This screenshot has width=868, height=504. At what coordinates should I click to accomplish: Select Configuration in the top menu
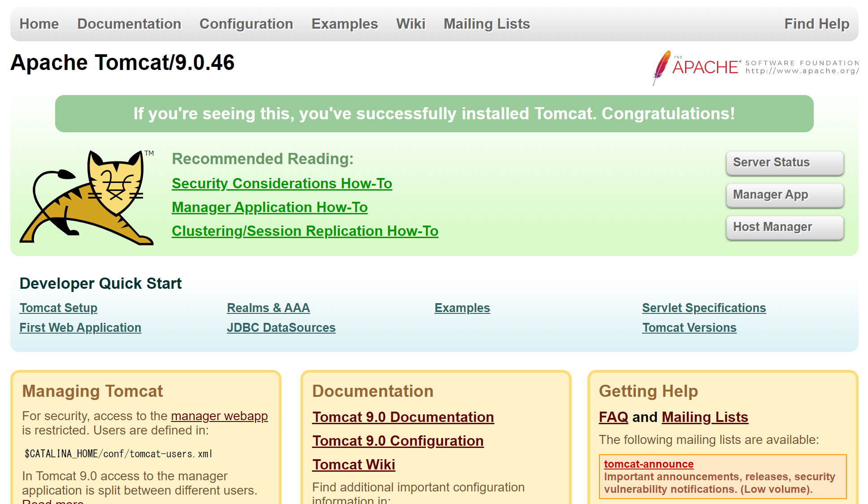click(x=246, y=24)
